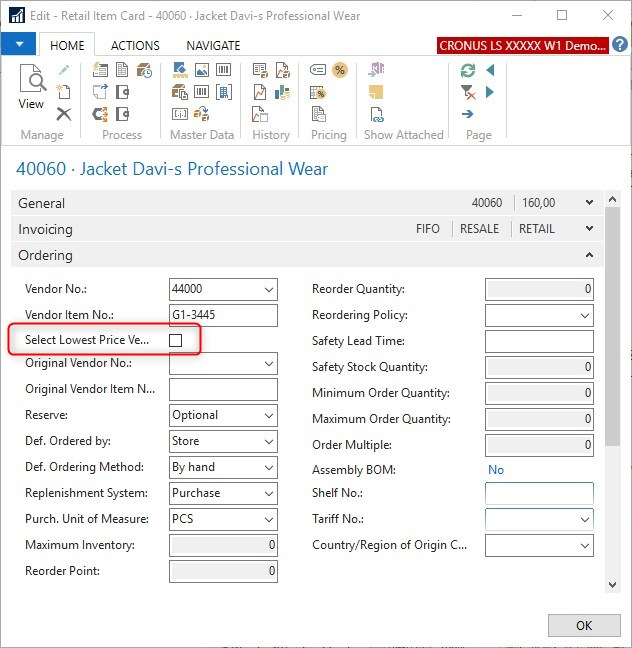
Task: Go to previous record arrow icon
Action: (490, 70)
